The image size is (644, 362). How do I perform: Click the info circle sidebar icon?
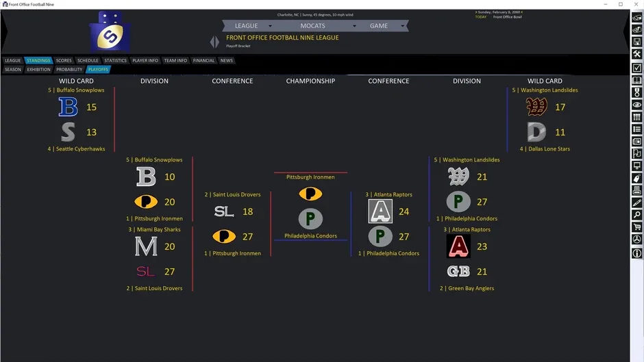636,253
